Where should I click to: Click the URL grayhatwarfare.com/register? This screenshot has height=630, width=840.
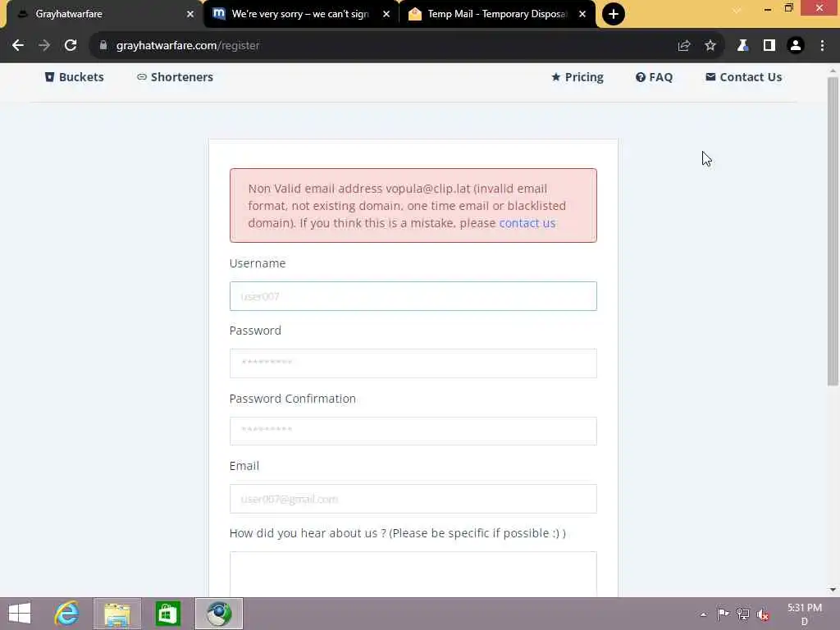pyautogui.click(x=188, y=46)
